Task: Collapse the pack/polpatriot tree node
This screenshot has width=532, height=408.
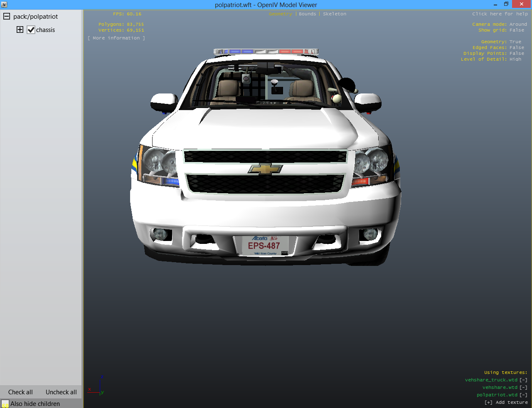Action: click(x=7, y=17)
